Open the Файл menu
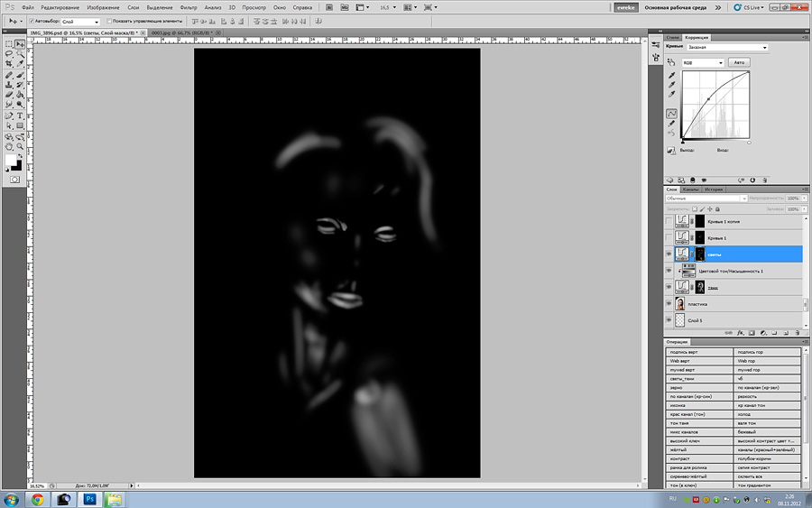The height and width of the screenshot is (508, 812). coord(27,8)
